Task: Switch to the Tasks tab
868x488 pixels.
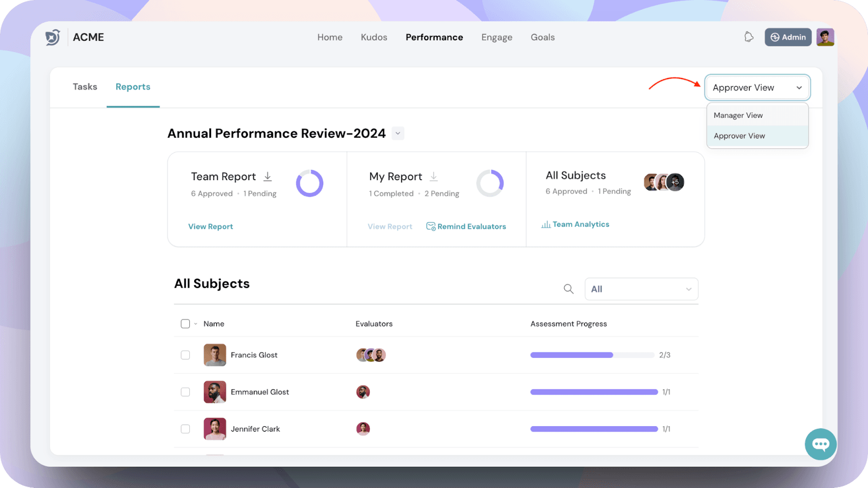Action: [x=85, y=87]
